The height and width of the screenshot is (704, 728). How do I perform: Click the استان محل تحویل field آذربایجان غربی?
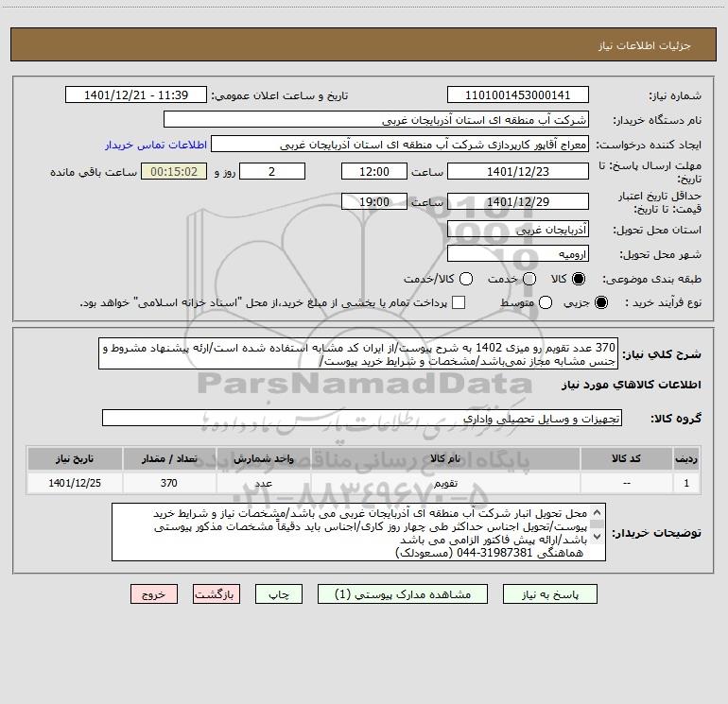518,229
